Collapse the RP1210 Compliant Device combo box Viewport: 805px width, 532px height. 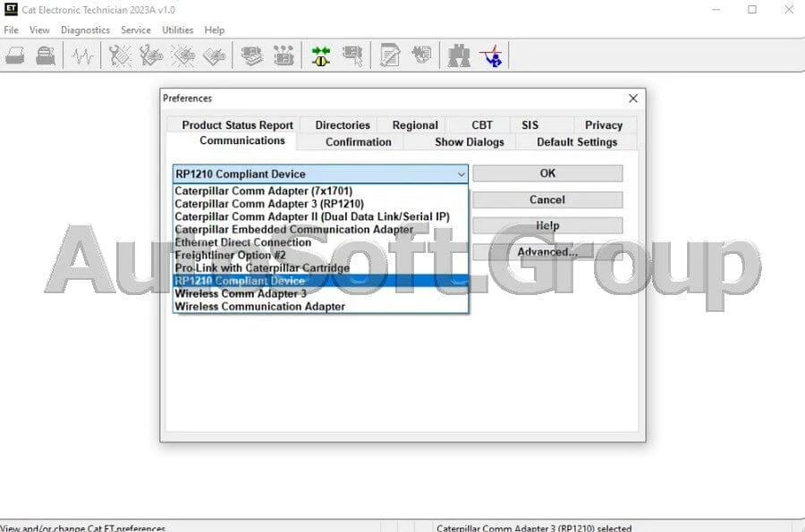click(x=461, y=174)
